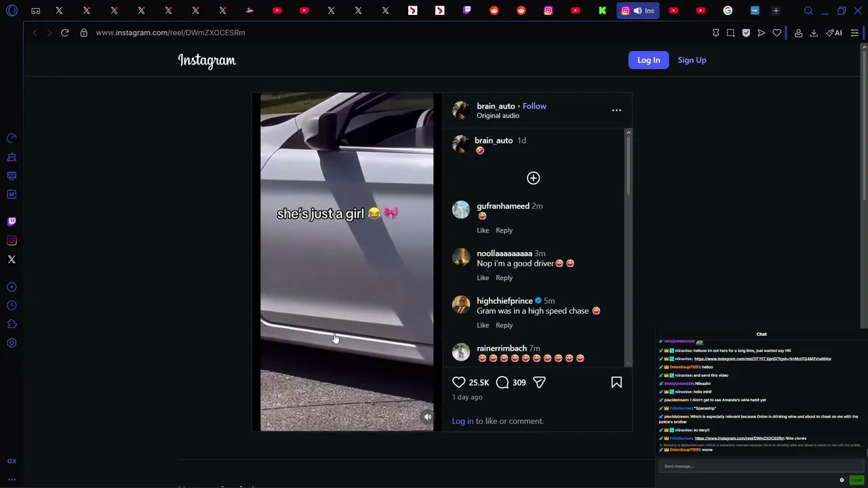Open the Instagram panel in sidebar
Screen dimensions: 868x488
(x=12, y=241)
